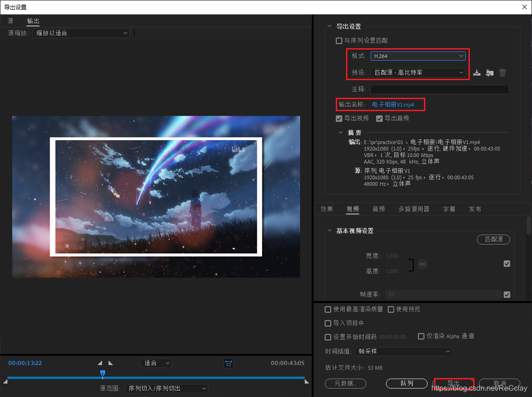The height and width of the screenshot is (397, 532).
Task: Collapse the 摘要 summary section
Action: pos(340,132)
